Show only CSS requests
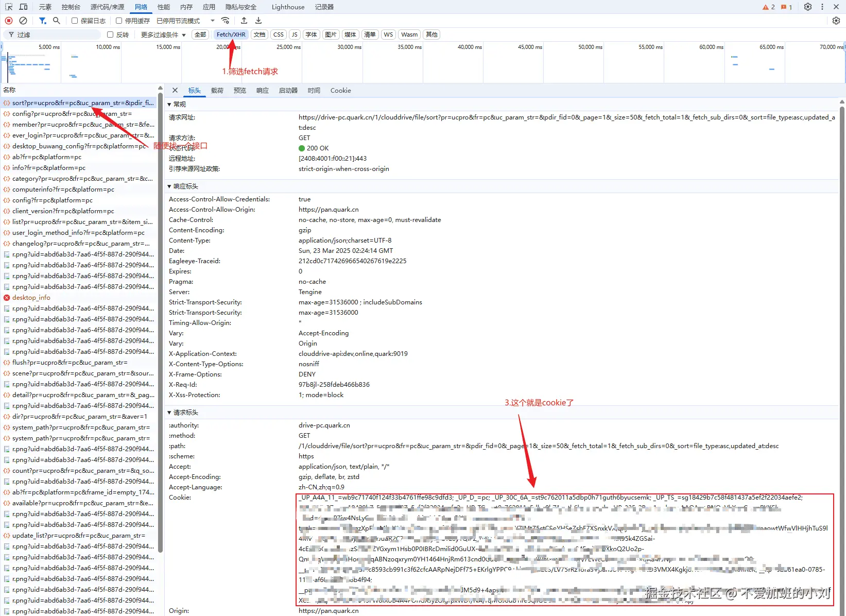Image resolution: width=846 pixels, height=616 pixels. click(279, 35)
